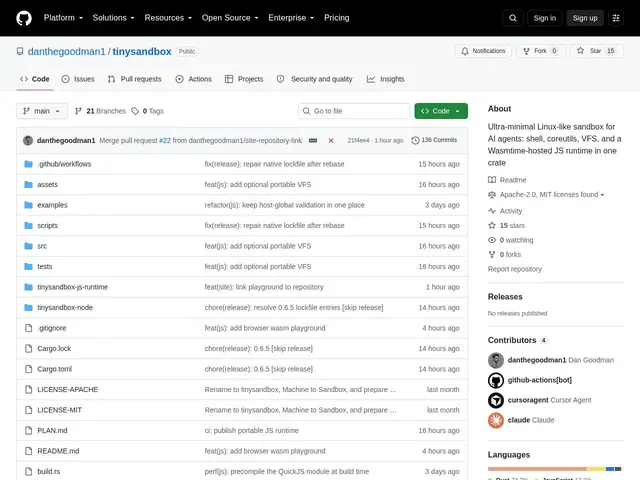Switch to the Actions tab
The width and height of the screenshot is (640, 480).
(x=193, y=79)
